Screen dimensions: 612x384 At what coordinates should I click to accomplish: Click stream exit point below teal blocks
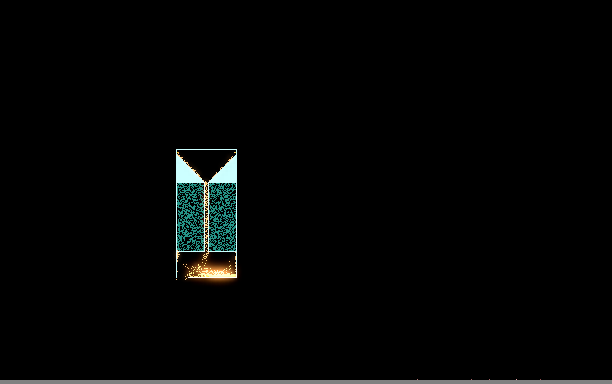[206, 254]
